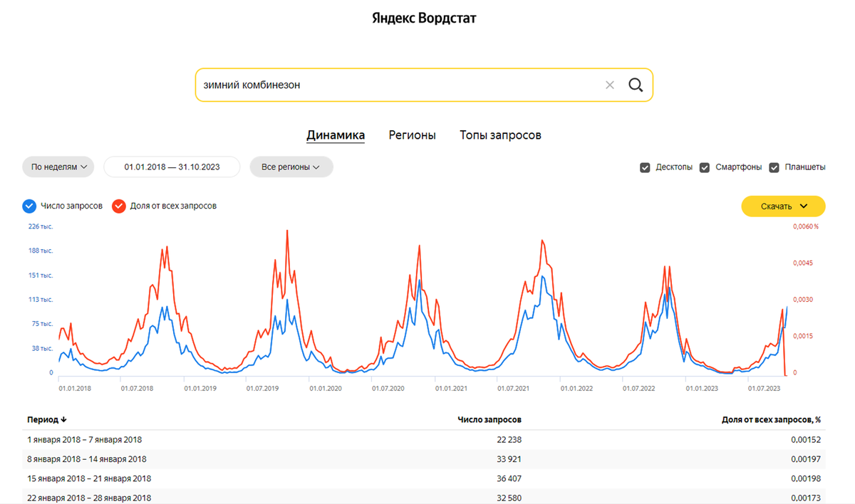Uncheck the Планшеты checkbox

[774, 167]
